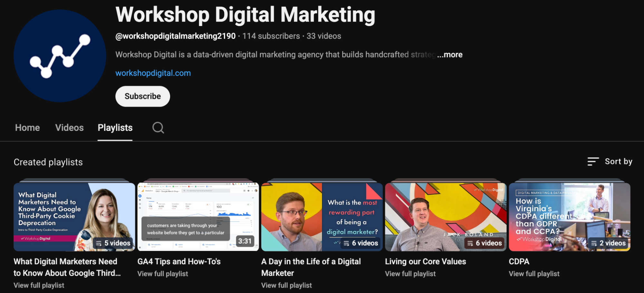This screenshot has width=644, height=293.
Task: Open the channel search magnifier icon
Action: [x=158, y=128]
